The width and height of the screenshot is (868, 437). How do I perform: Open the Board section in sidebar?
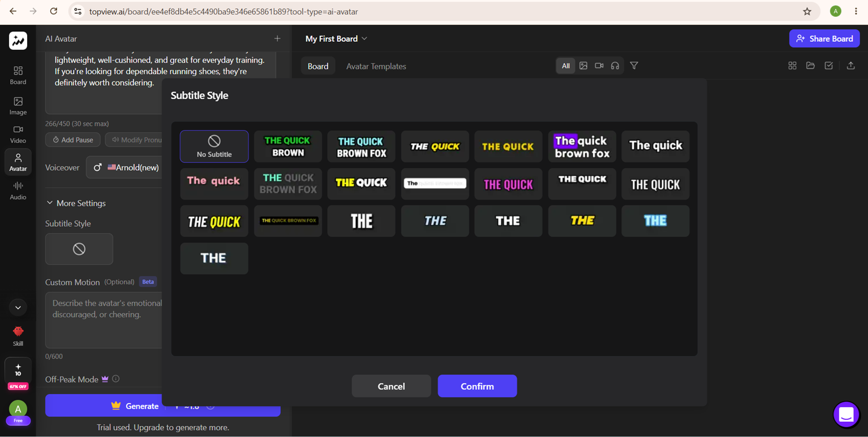(x=18, y=75)
